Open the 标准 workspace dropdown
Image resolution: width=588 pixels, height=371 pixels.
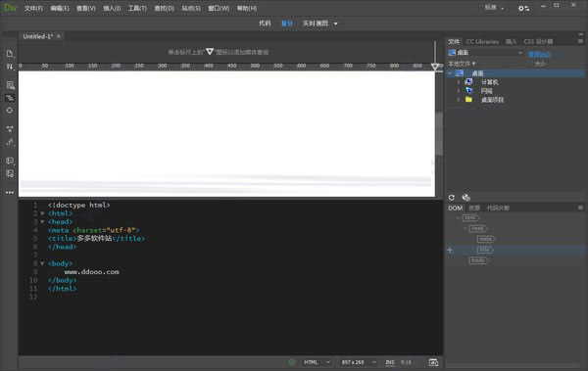pyautogui.click(x=494, y=8)
